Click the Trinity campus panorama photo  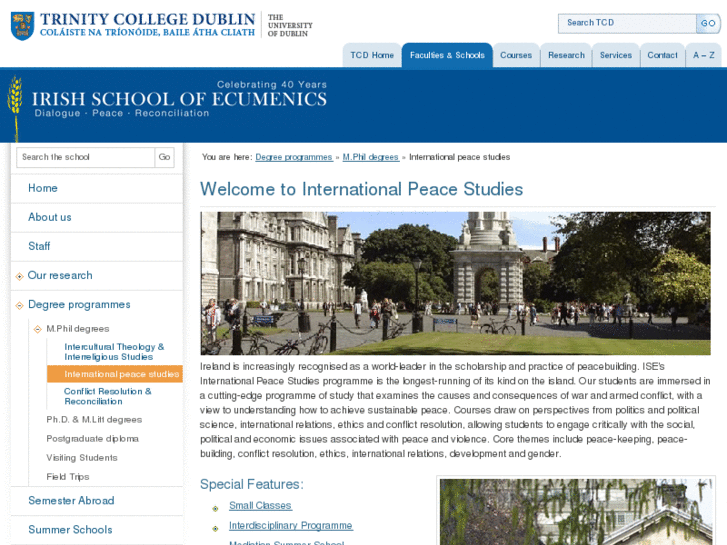455,283
